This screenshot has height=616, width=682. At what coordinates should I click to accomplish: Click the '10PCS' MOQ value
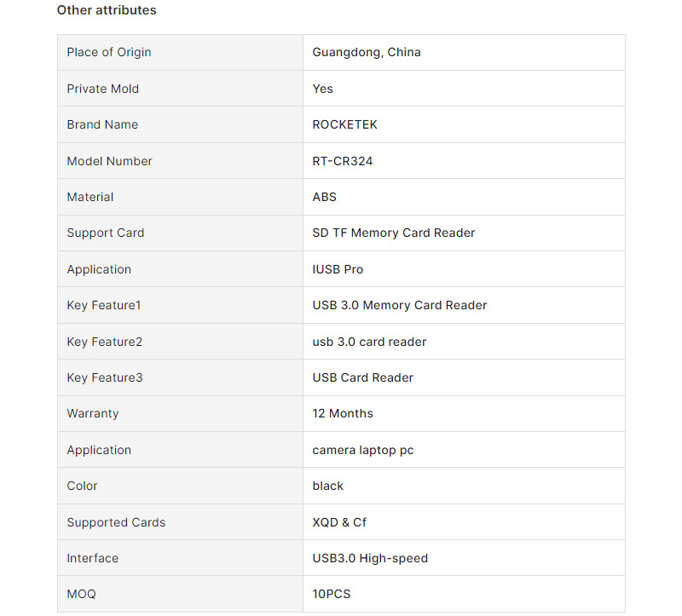[x=332, y=594]
